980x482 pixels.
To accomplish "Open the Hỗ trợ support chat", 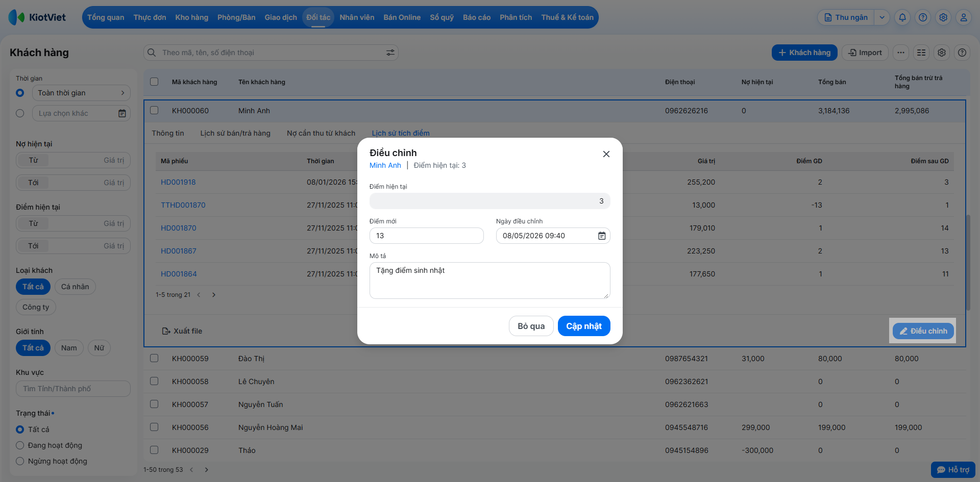I will pos(953,470).
